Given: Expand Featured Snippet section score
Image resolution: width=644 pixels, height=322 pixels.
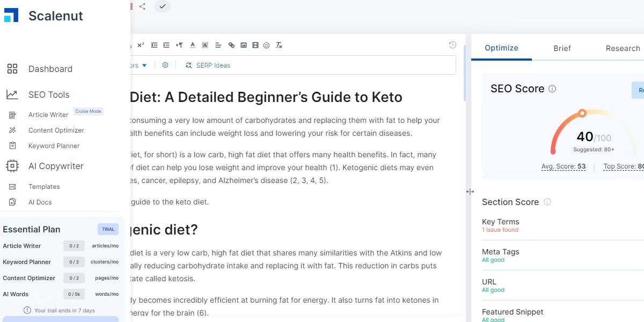Looking at the screenshot, I should (563, 315).
